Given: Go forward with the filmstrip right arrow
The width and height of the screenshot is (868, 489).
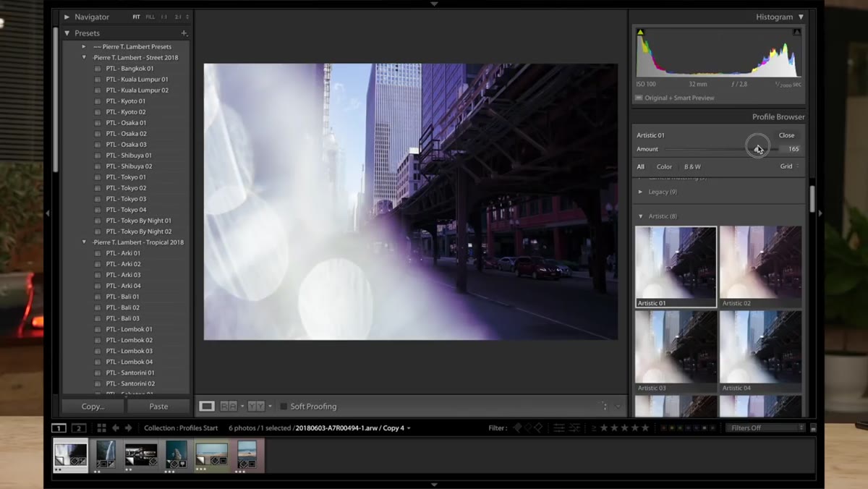Looking at the screenshot, I should pos(128,428).
